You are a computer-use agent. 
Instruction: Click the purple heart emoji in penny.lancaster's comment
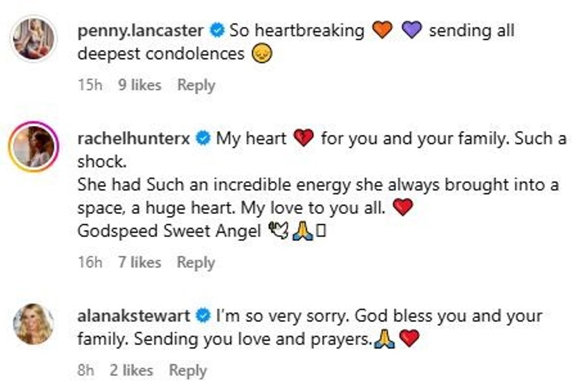pyautogui.click(x=412, y=30)
